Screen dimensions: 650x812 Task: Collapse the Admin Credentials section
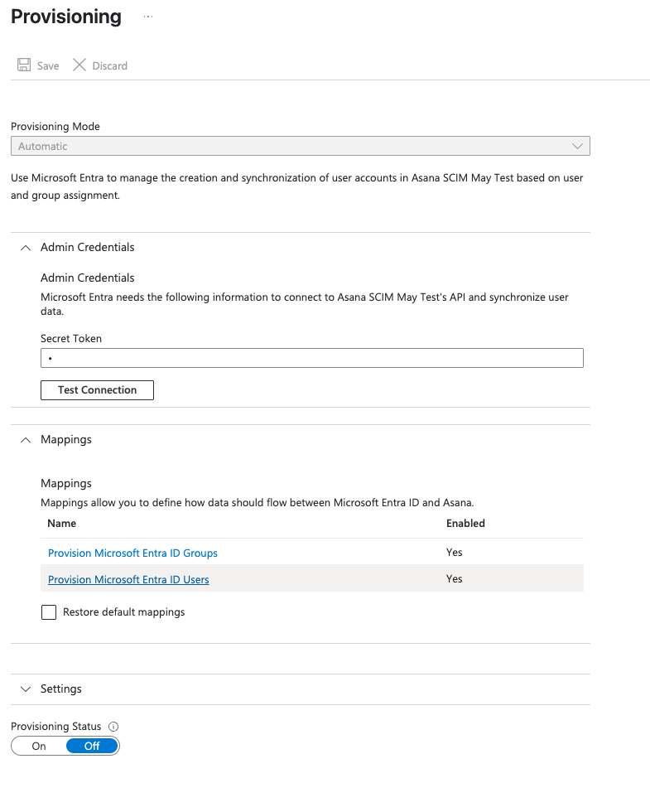pyautogui.click(x=26, y=247)
